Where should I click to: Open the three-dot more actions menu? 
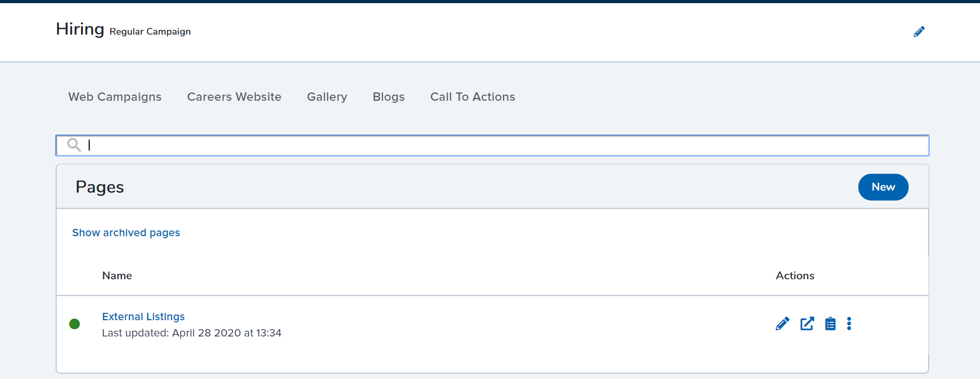pyautogui.click(x=849, y=323)
